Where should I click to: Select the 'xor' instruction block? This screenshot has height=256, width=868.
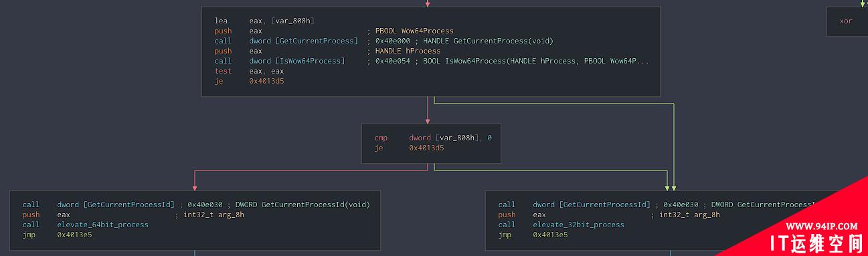click(847, 21)
